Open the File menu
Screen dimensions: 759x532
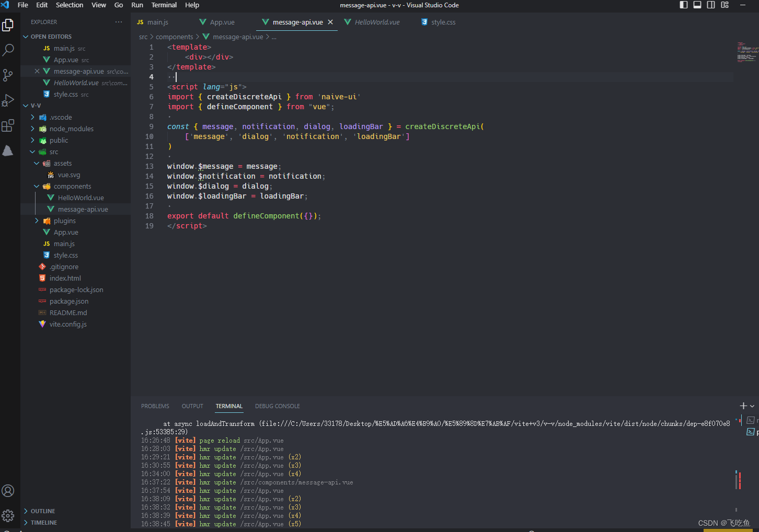[23, 5]
